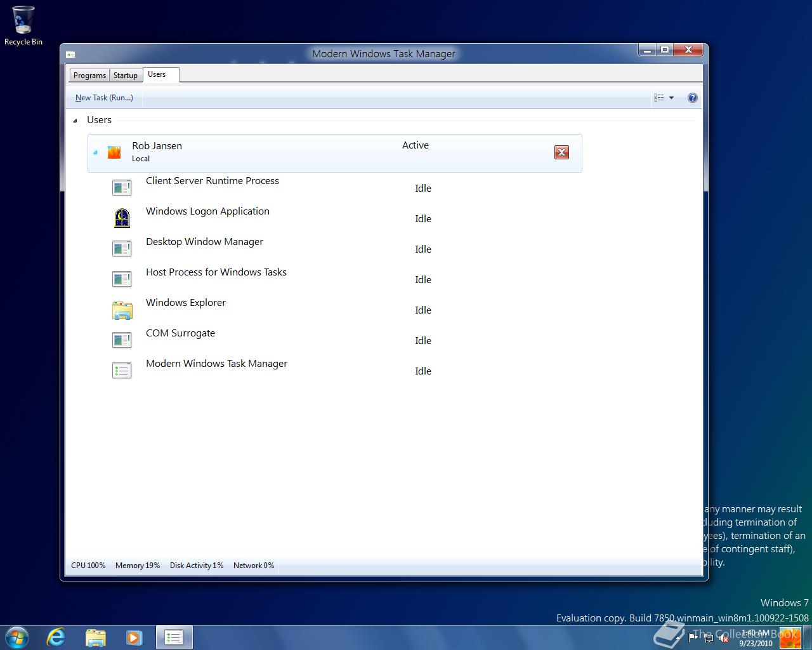The image size is (812, 650).
Task: Open the Startup tab
Action: click(126, 76)
